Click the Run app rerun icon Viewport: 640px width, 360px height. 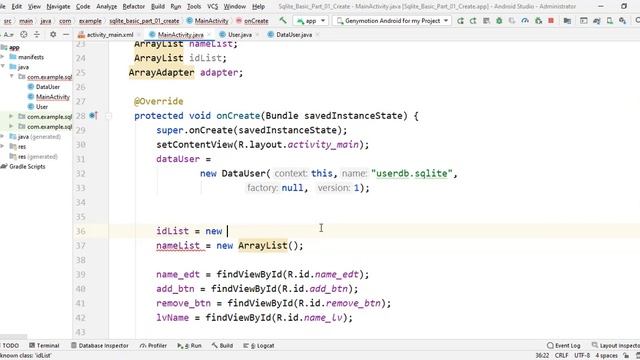coord(460,21)
